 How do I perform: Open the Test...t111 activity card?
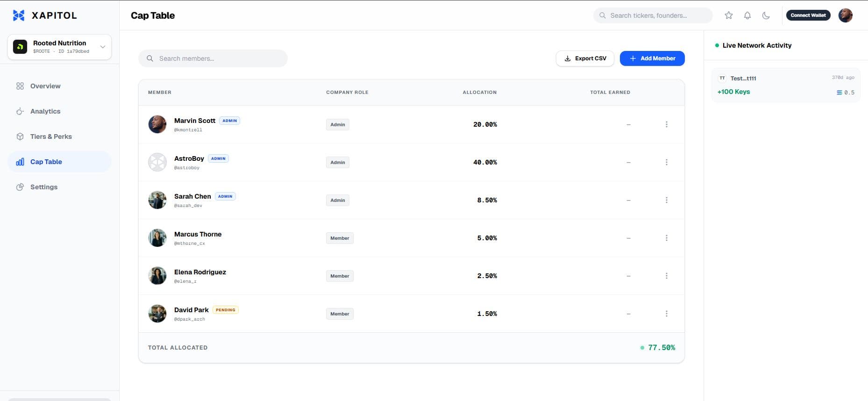coord(786,85)
